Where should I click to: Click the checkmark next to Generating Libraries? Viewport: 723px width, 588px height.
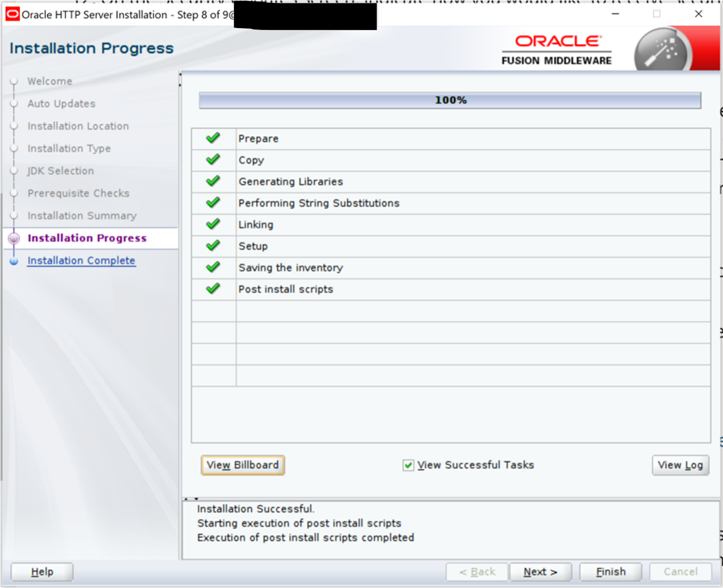213,181
